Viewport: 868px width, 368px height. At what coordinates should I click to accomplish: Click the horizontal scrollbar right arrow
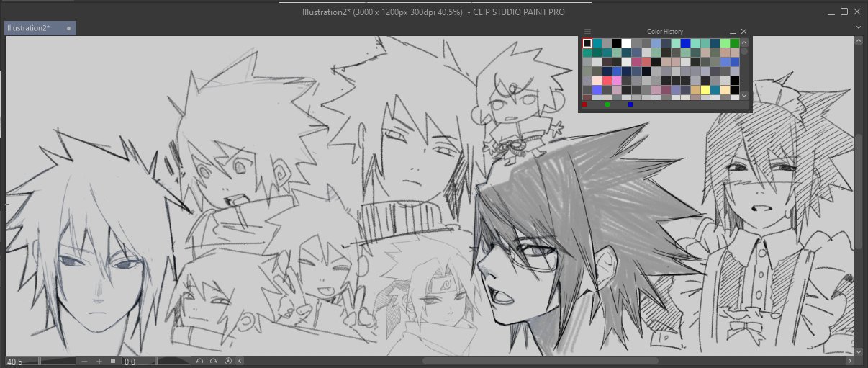(x=851, y=361)
